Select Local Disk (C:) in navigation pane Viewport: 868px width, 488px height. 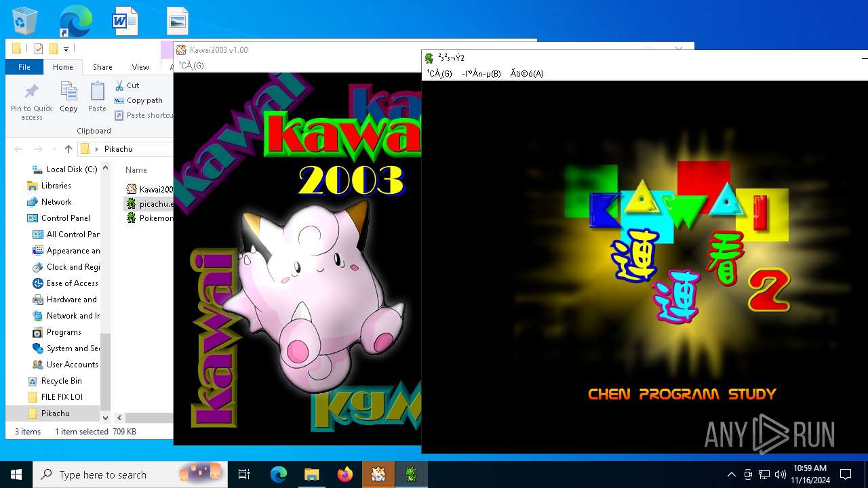tap(64, 169)
